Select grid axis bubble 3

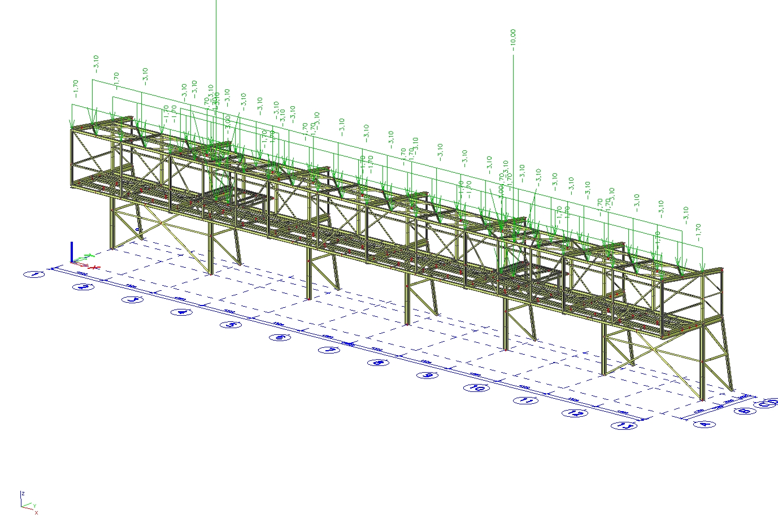133,299
